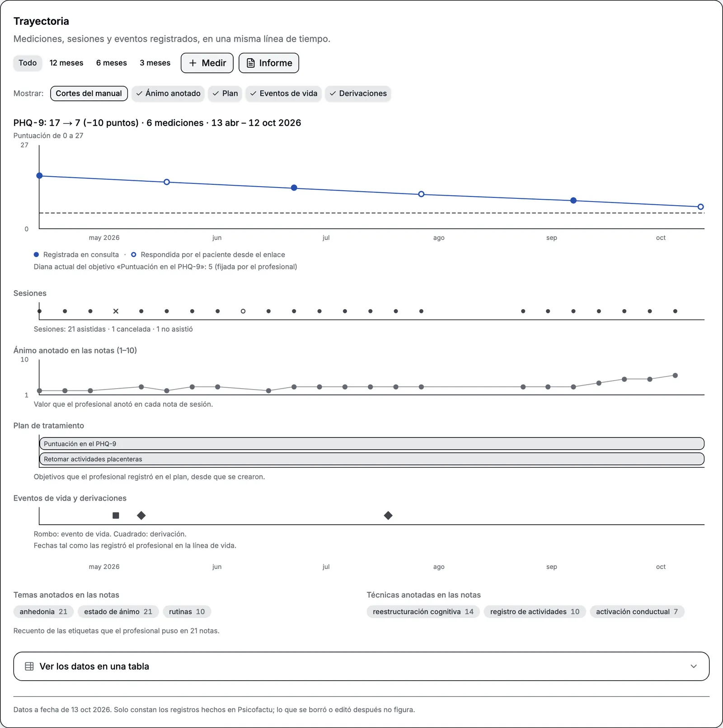Click the table icon beside Ver los datos

tap(29, 666)
